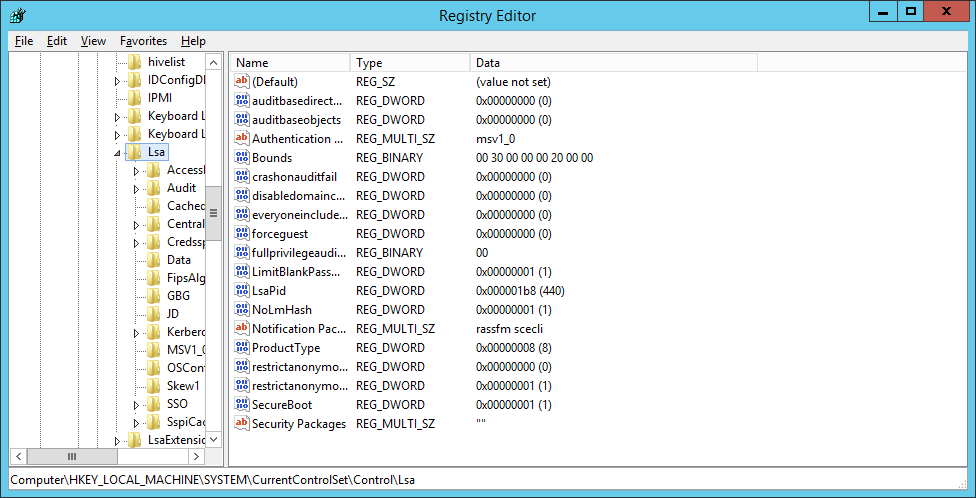This screenshot has width=976, height=498.
Task: Expand the Audit subkey arrow
Action: pos(136,188)
